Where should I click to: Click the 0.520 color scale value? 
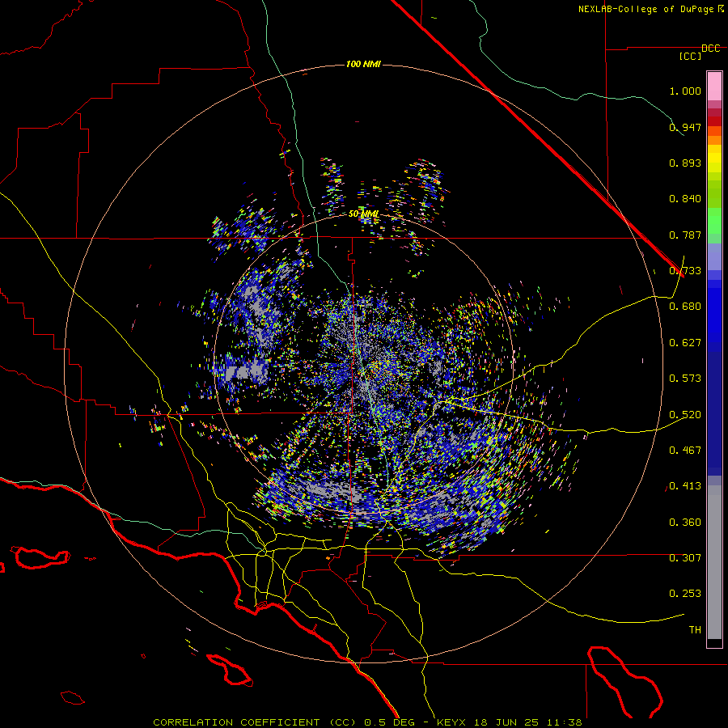[x=685, y=415]
